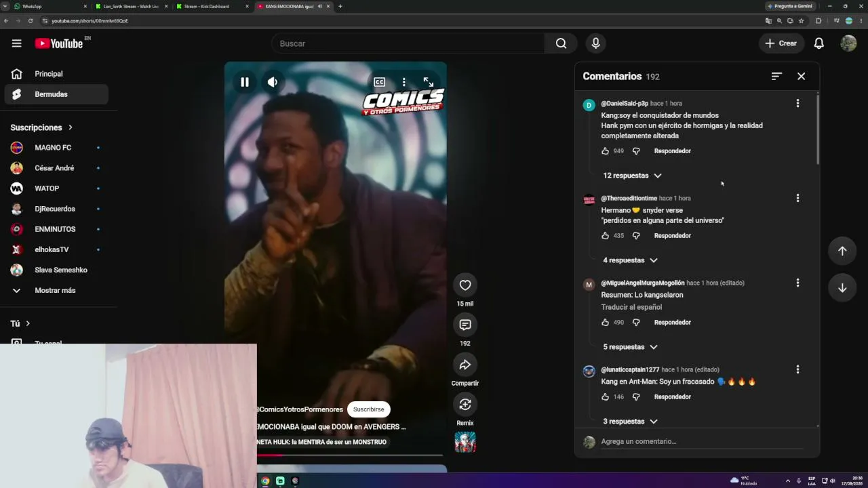Open the taskbar weather widget

click(744, 481)
